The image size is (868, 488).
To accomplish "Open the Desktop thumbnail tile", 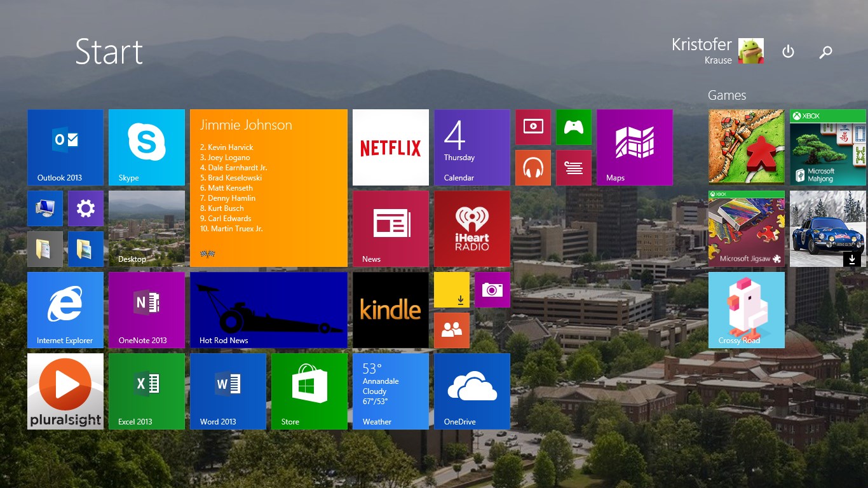I will [147, 229].
